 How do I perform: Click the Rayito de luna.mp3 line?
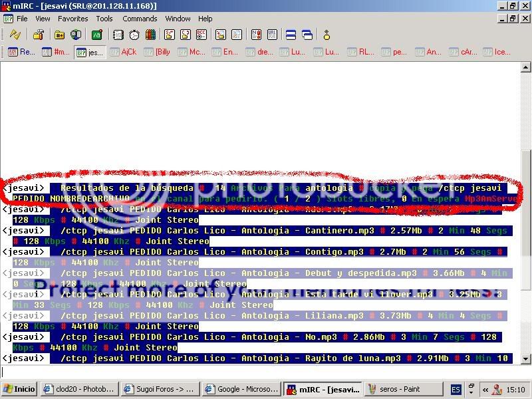point(257,358)
